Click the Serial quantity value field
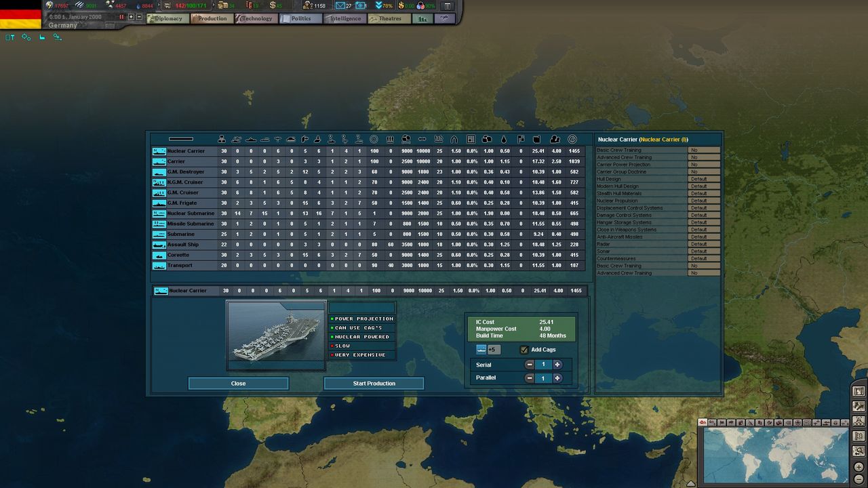 (543, 365)
